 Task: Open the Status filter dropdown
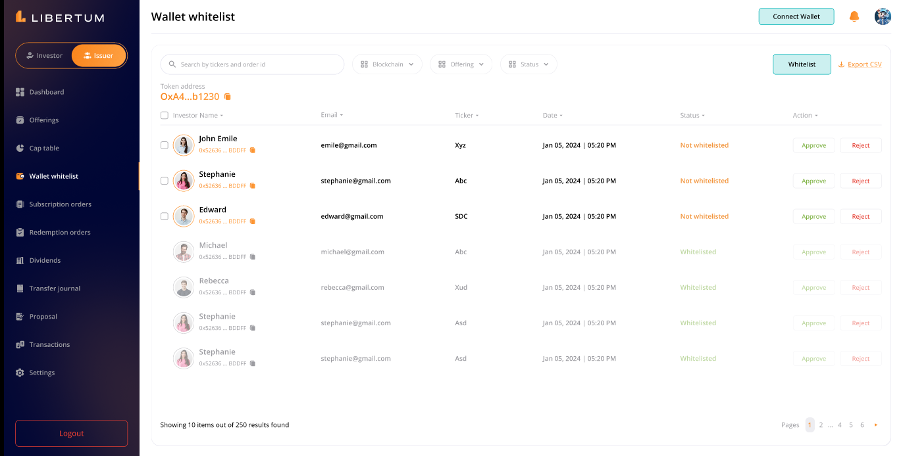click(529, 64)
